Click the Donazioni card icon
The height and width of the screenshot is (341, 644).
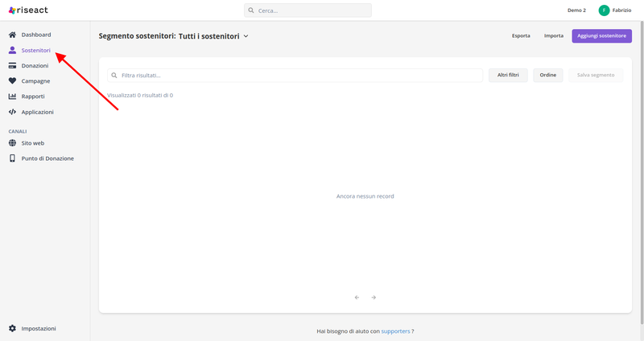tap(12, 66)
